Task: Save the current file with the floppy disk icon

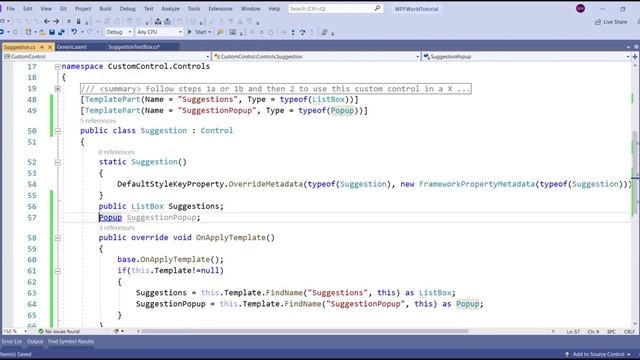Action: click(x=52, y=32)
